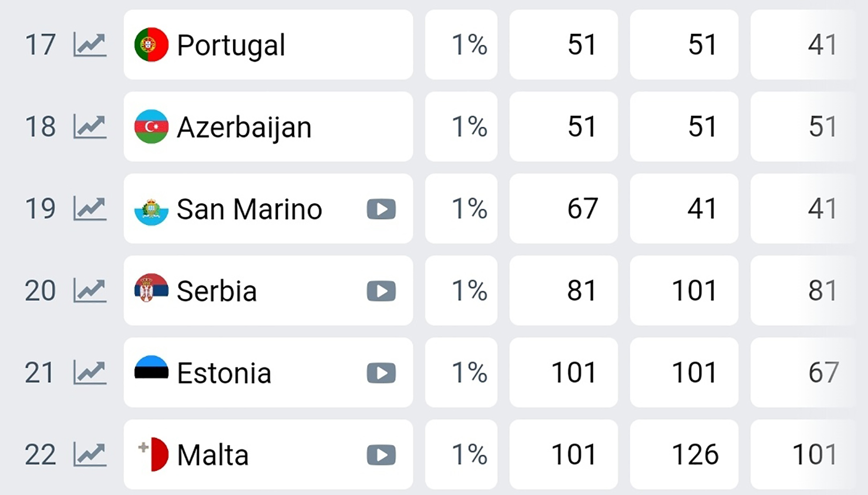The width and height of the screenshot is (868, 495).
Task: Play Estonia's song video
Action: click(380, 372)
